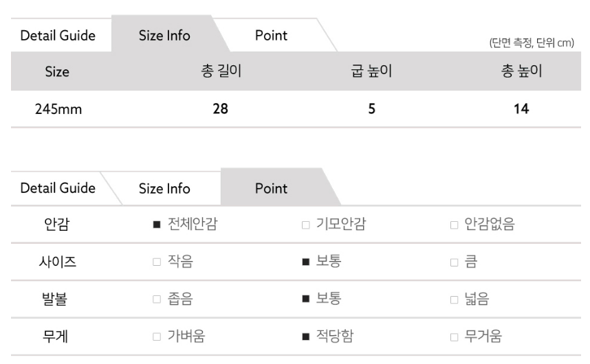Enable the 안감없음 checkbox
Image resolution: width=590 pixels, height=364 pixels.
(x=454, y=224)
